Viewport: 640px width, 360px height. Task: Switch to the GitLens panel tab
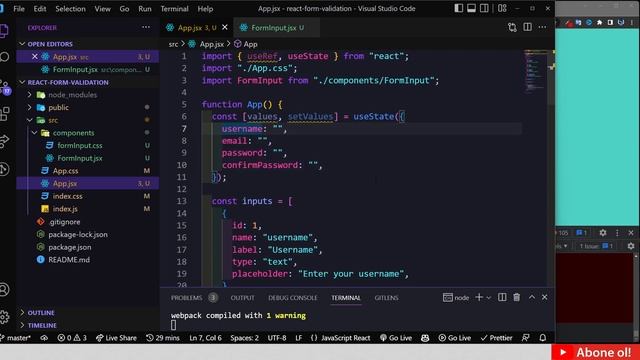tap(386, 298)
